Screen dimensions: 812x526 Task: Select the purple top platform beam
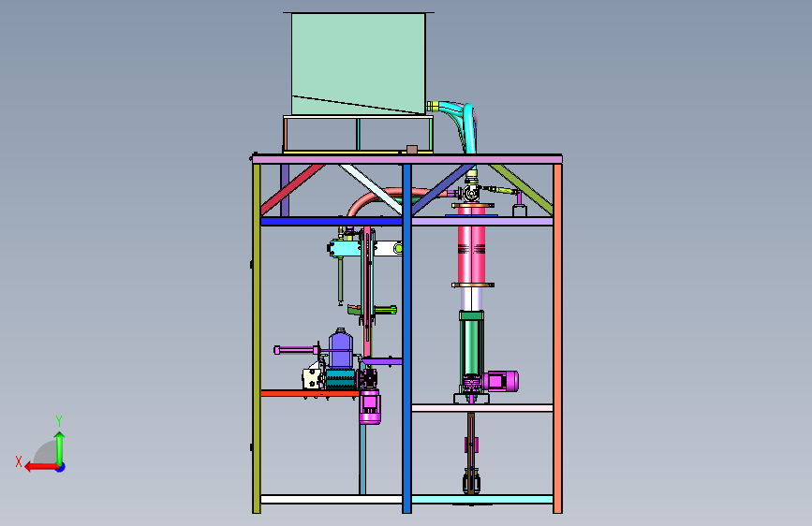pyautogui.click(x=407, y=159)
